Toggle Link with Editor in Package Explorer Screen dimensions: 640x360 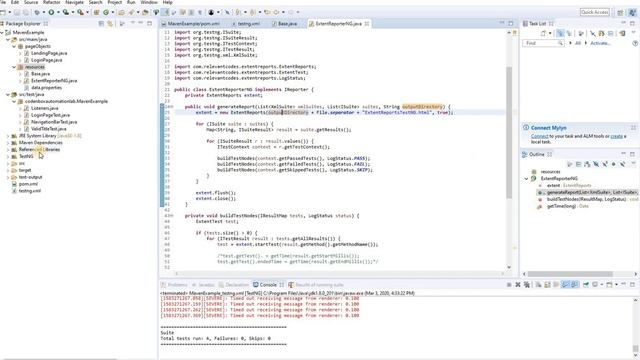(x=110, y=24)
